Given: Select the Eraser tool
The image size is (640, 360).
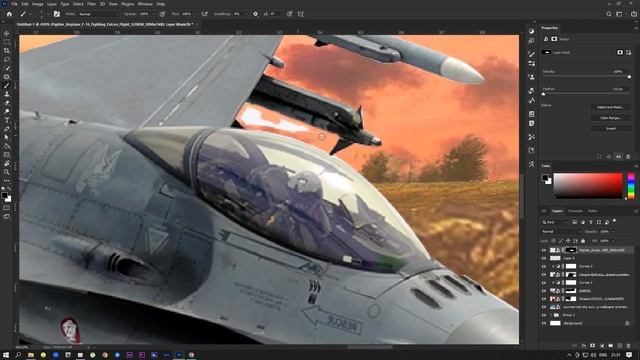Looking at the screenshot, I should (x=7, y=103).
